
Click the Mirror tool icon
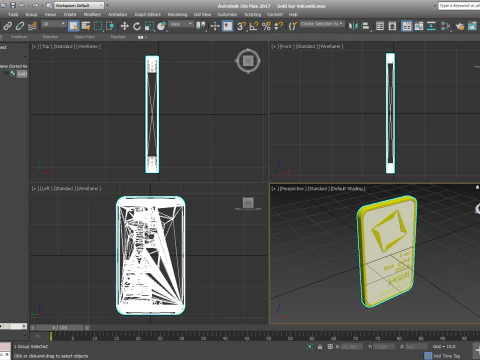(x=353, y=26)
